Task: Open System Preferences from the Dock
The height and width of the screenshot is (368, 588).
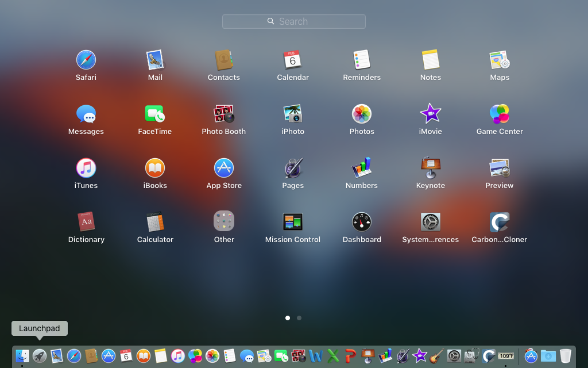Action: click(x=454, y=356)
